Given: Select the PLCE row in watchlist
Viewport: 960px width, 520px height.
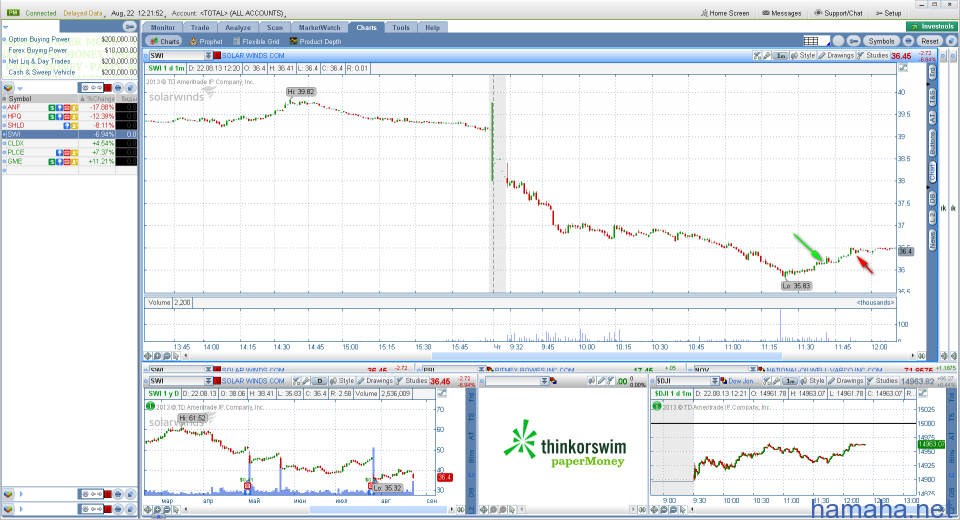Looking at the screenshot, I should tap(69, 153).
